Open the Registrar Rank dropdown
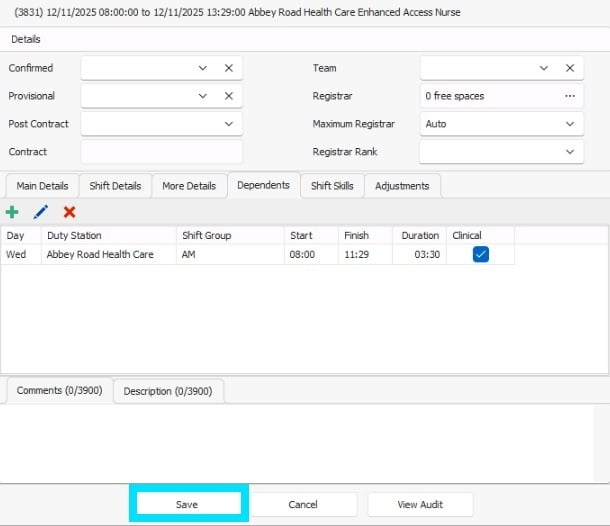 point(570,152)
